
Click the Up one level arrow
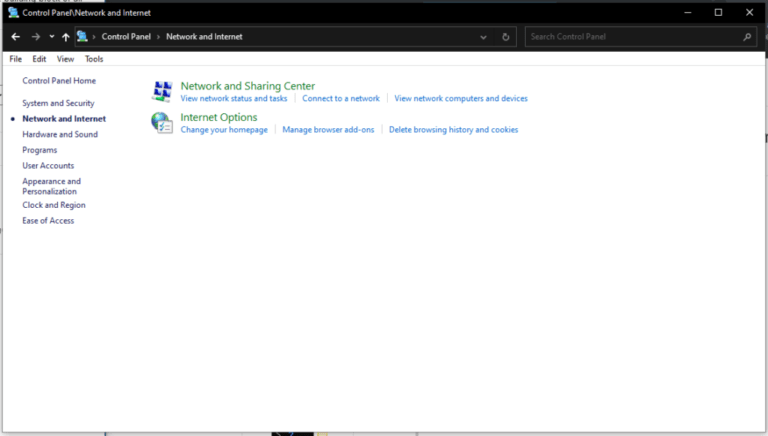pos(66,37)
